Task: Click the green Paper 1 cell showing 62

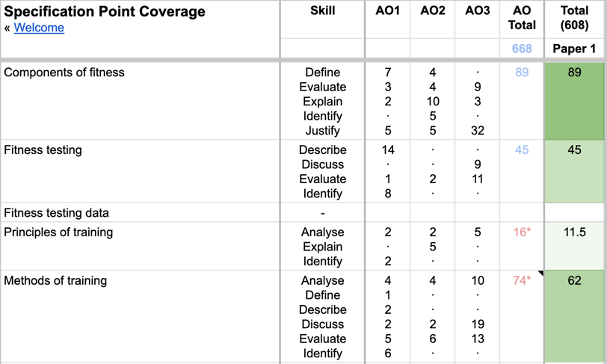Action: 574,314
